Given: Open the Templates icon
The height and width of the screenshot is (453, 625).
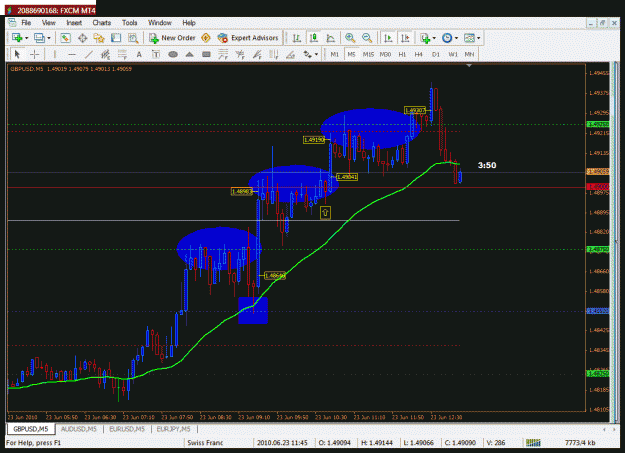Looking at the screenshot, I should coord(470,38).
